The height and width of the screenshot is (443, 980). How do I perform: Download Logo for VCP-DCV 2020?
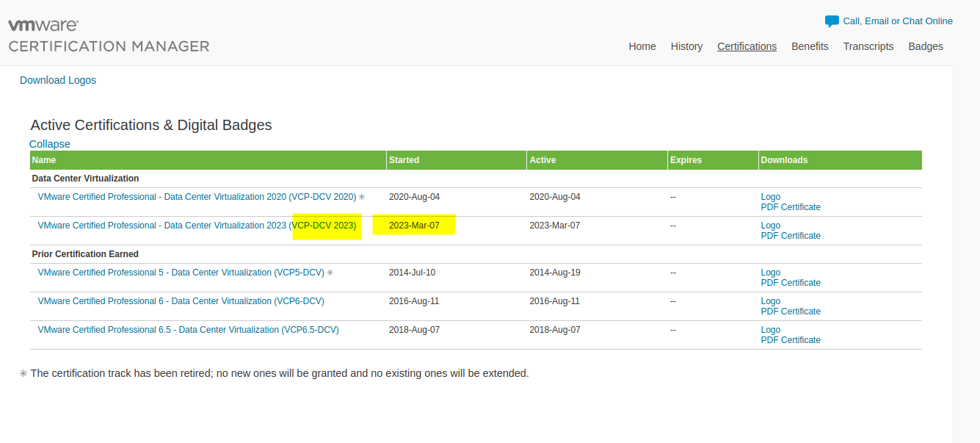click(x=771, y=197)
